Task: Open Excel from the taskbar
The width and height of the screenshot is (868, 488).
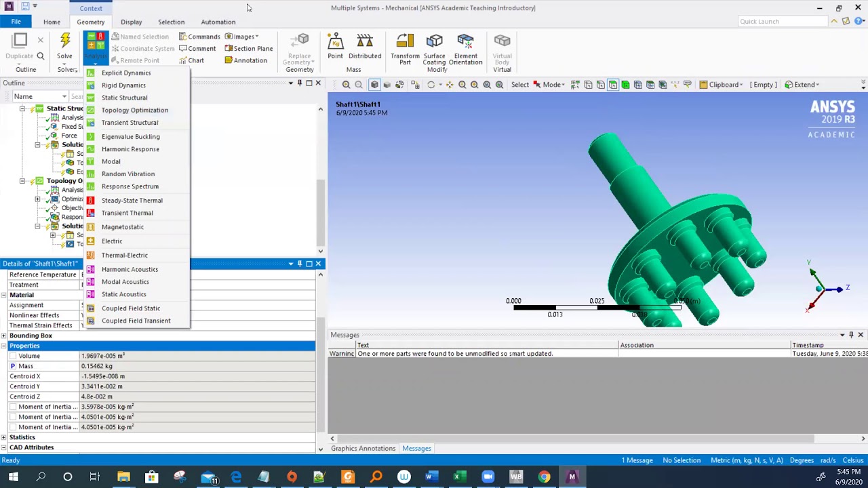Action: [458, 476]
